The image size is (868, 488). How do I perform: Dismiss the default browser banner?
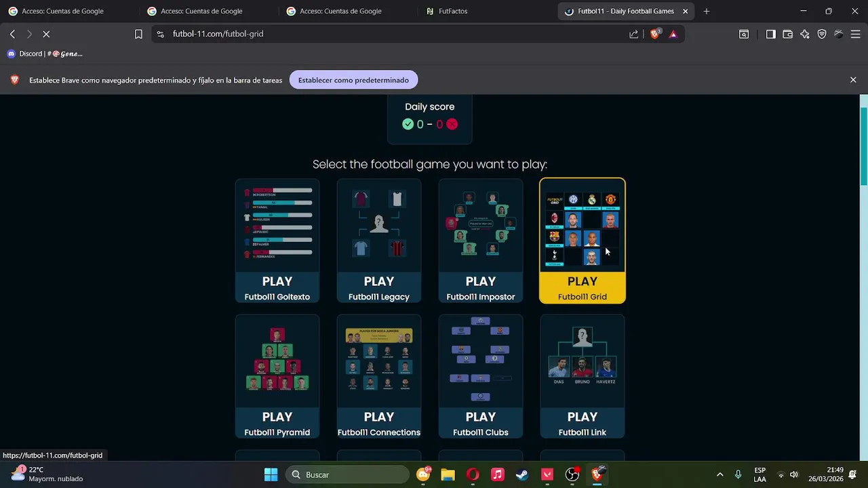point(853,80)
